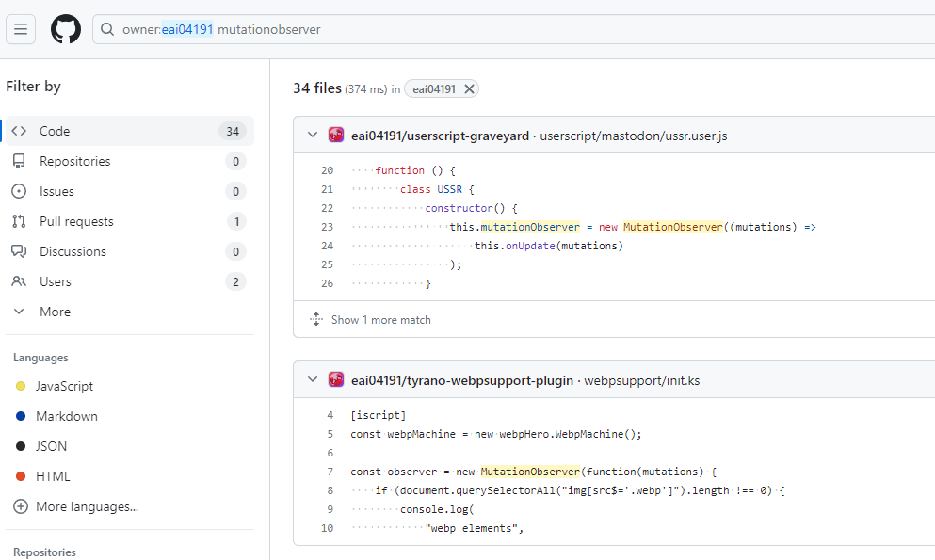Click the Repositories book icon

click(x=19, y=162)
